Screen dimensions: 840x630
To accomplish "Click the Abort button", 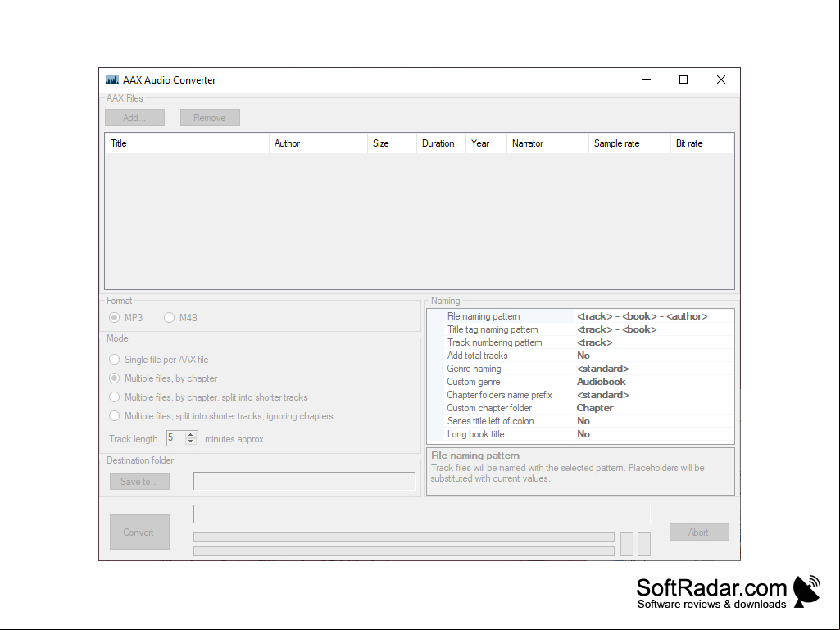I will click(699, 532).
